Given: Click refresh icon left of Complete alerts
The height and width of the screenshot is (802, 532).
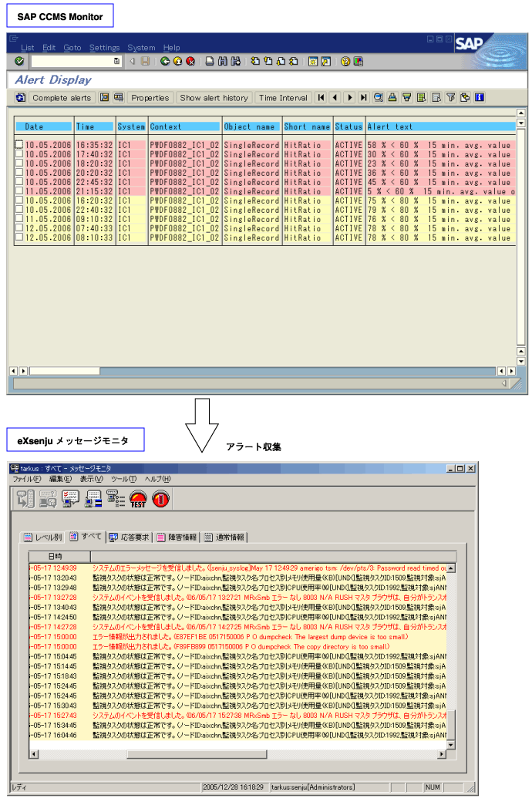Looking at the screenshot, I should click(x=21, y=98).
